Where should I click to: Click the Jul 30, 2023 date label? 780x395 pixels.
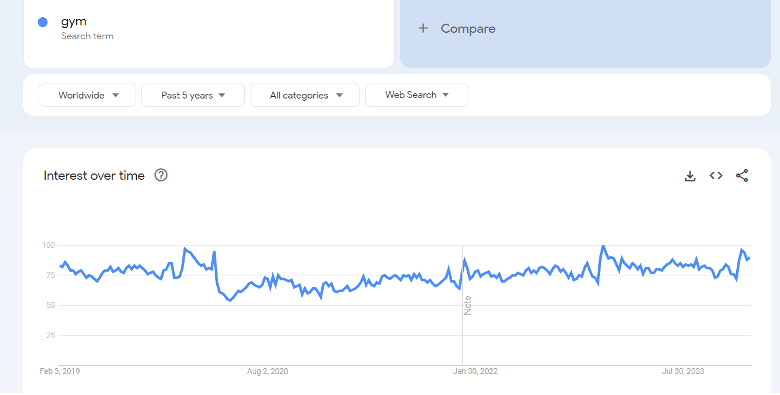(682, 371)
